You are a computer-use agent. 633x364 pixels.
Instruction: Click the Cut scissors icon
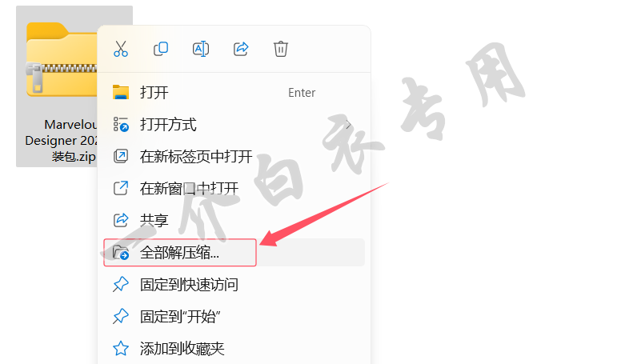point(121,49)
